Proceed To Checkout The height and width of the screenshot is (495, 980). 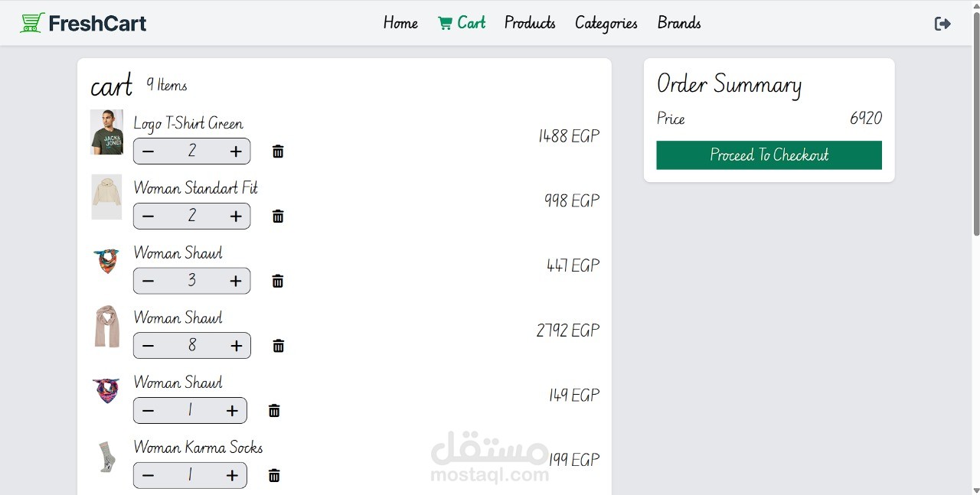point(769,155)
